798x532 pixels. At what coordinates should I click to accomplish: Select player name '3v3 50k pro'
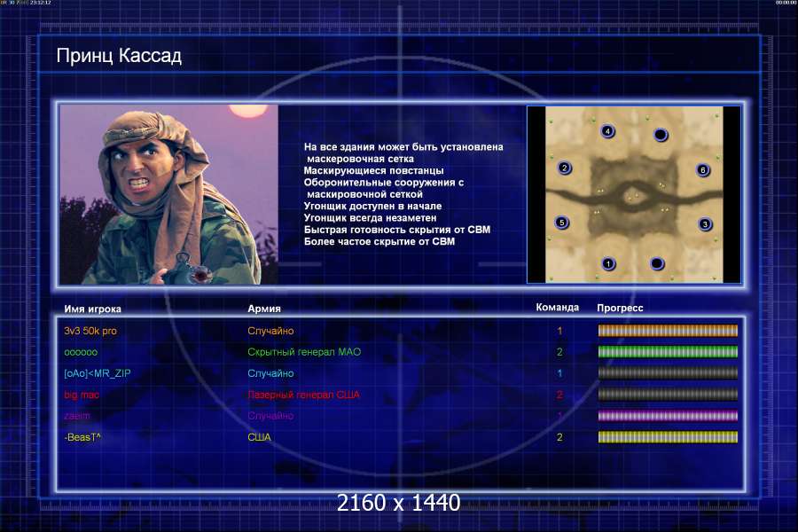pyautogui.click(x=90, y=331)
